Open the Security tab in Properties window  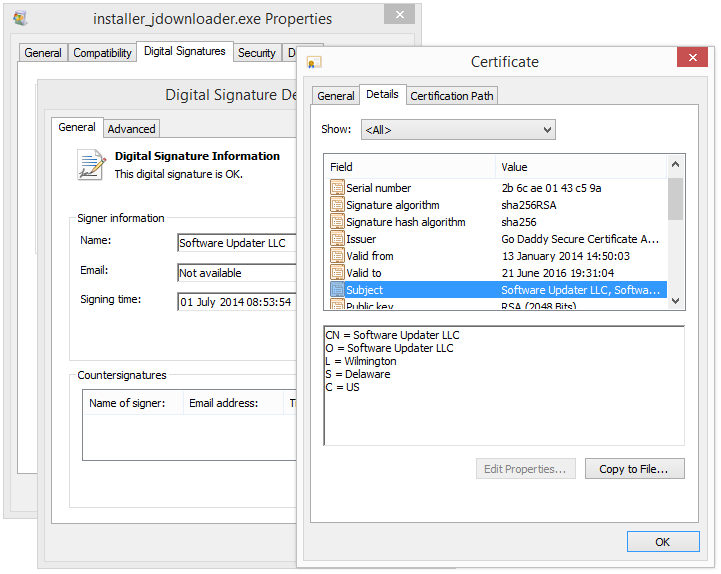[x=257, y=53]
